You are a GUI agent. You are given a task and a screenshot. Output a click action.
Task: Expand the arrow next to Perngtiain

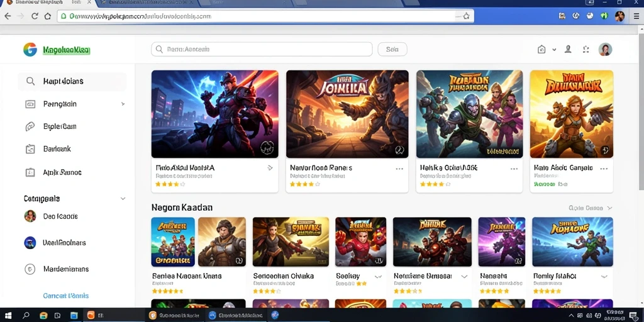pos(123,104)
